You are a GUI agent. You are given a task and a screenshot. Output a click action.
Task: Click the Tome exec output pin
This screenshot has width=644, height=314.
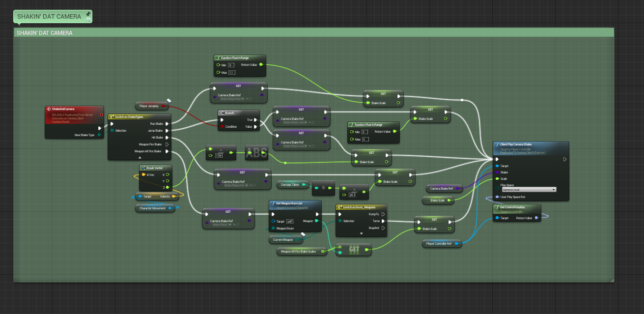pos(383,221)
